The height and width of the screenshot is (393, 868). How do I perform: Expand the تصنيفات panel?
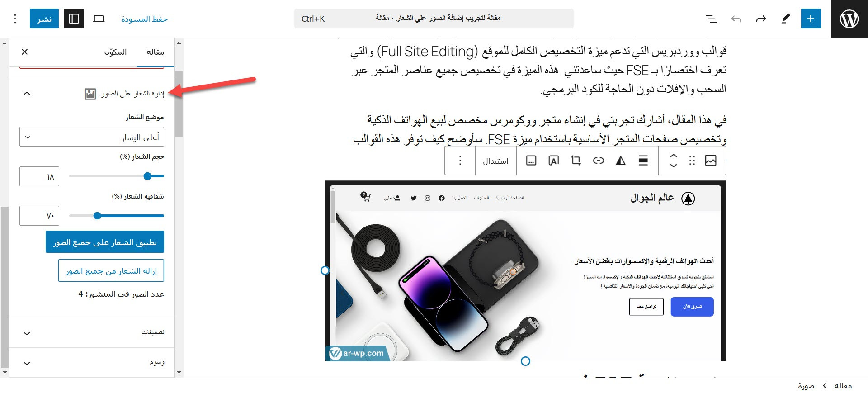coord(92,333)
